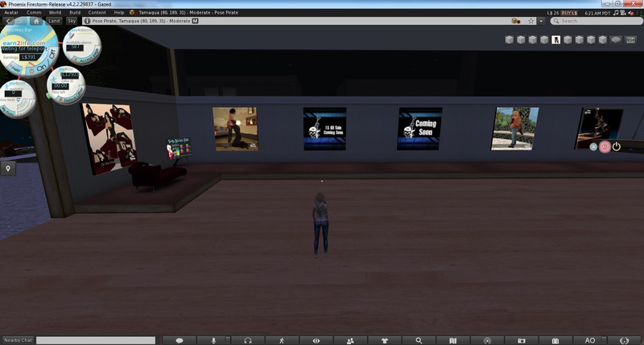Select the Coming Soon skull poster

click(x=420, y=128)
